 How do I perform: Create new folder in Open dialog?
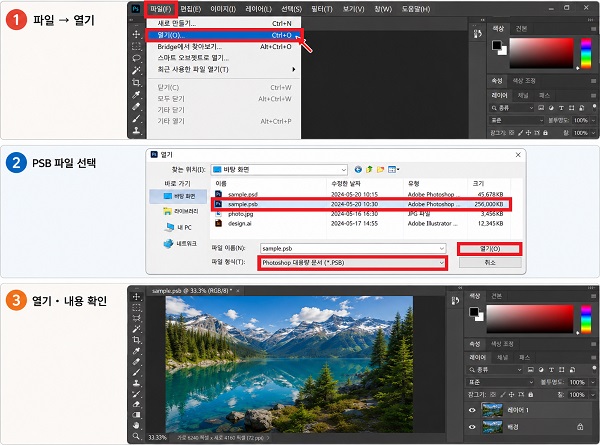coord(380,170)
